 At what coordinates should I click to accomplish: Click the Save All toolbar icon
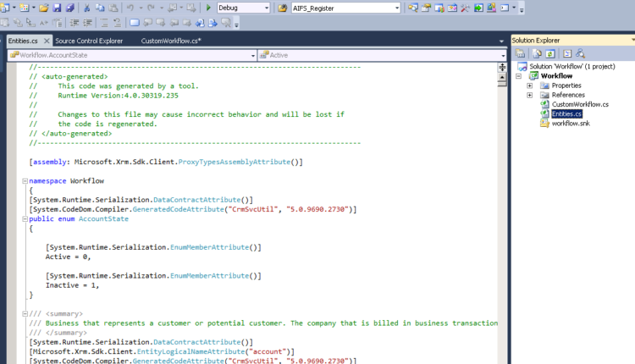pyautogui.click(x=69, y=8)
